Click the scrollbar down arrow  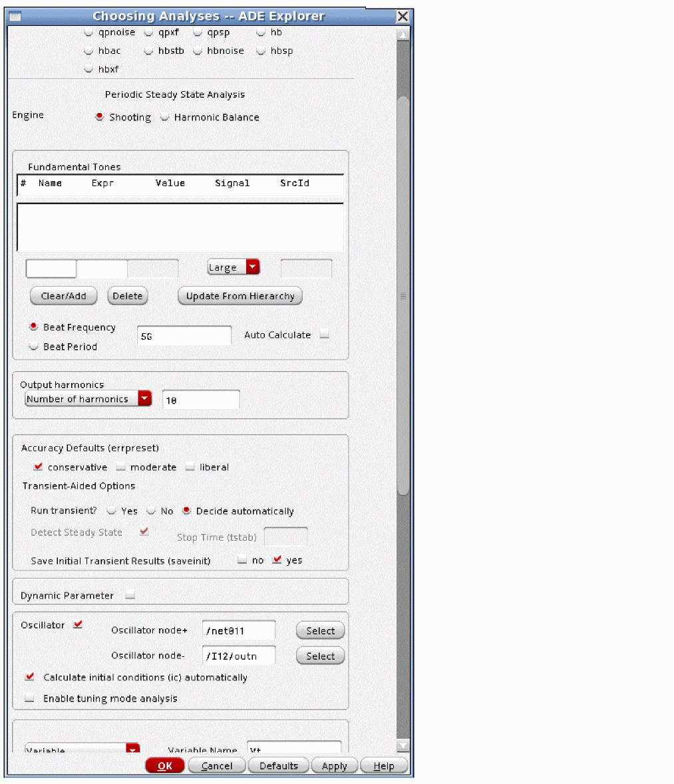click(x=403, y=745)
